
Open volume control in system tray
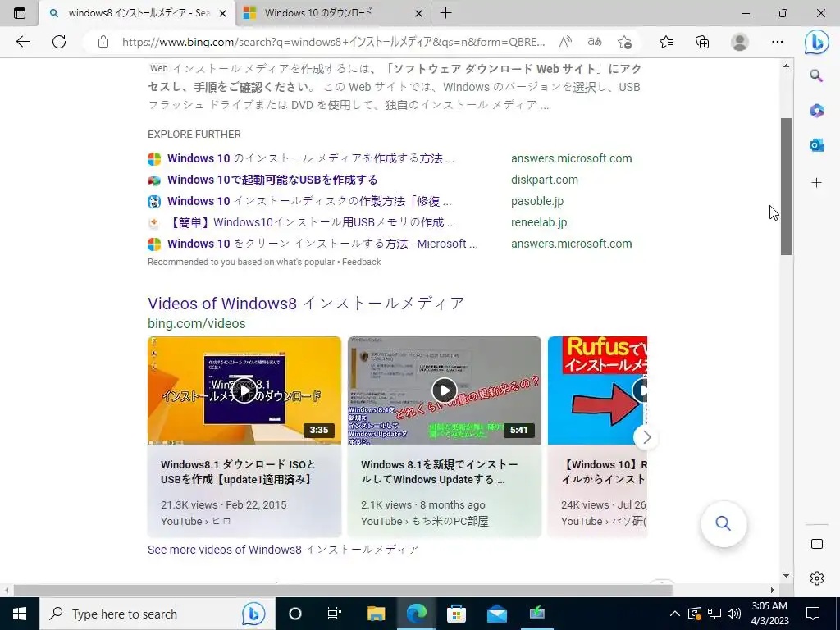(x=734, y=614)
